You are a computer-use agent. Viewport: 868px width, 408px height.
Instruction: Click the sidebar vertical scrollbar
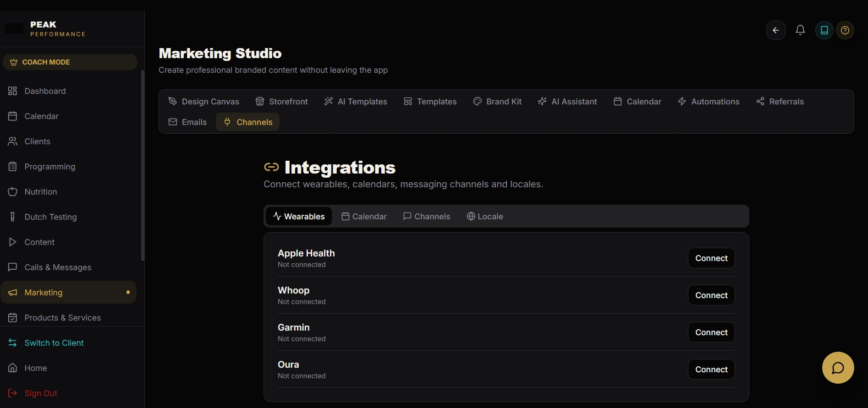tap(143, 166)
